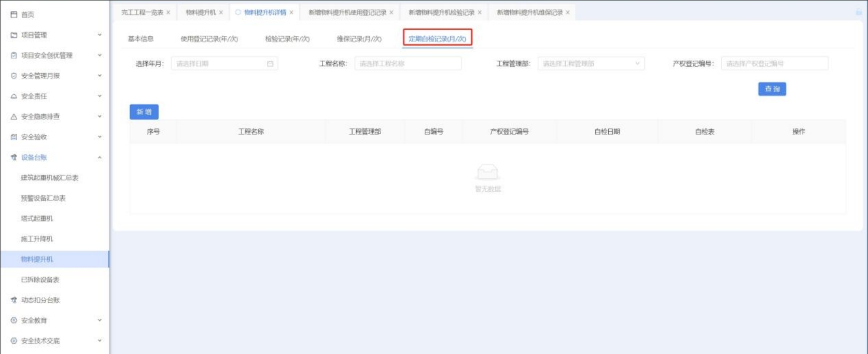Close the 完工工程一览表 tab
The width and height of the screenshot is (868, 354).
(168, 12)
